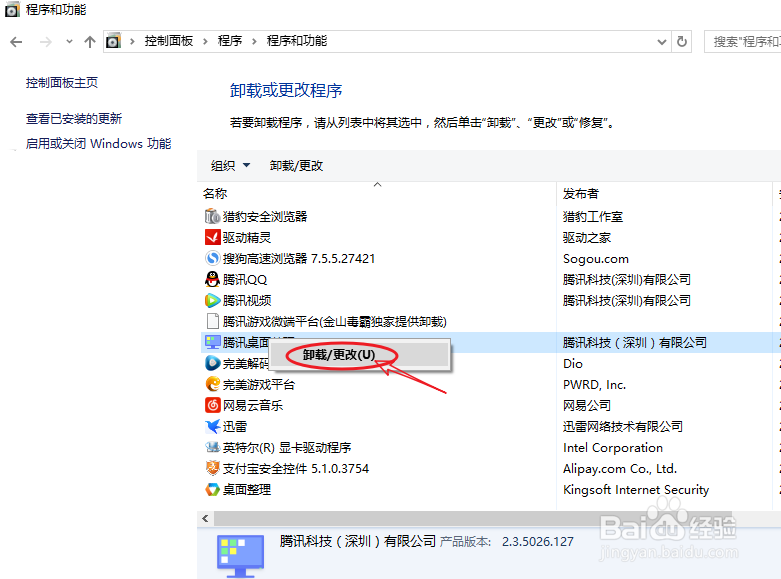The height and width of the screenshot is (579, 781).
Task: Click publisher Alipay.com Co., Ltd. cell
Action: [620, 468]
